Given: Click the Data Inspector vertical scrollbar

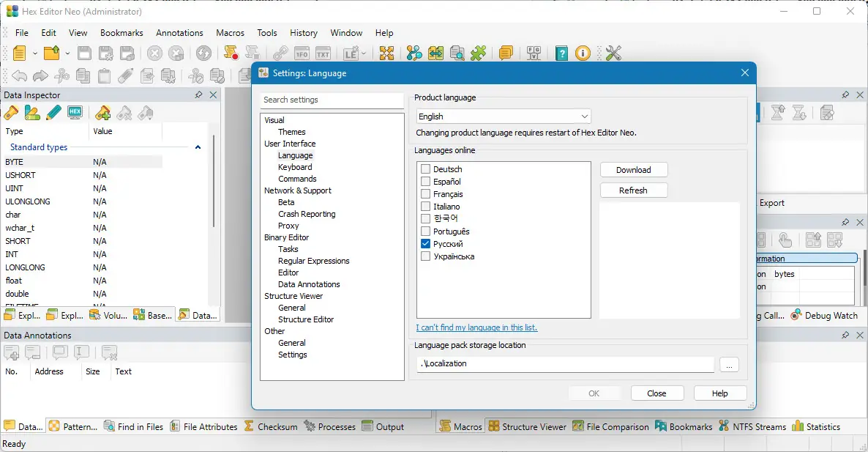Looking at the screenshot, I should (214, 180).
